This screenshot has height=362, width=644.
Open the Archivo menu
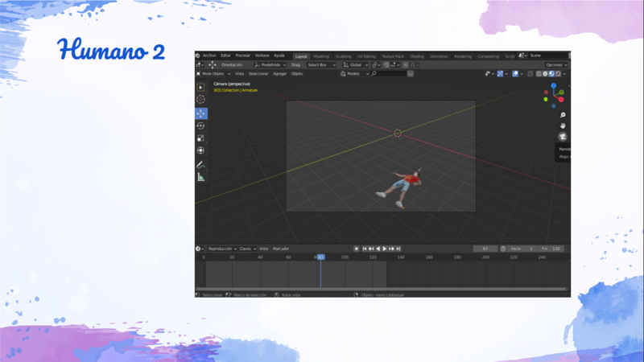pos(208,56)
